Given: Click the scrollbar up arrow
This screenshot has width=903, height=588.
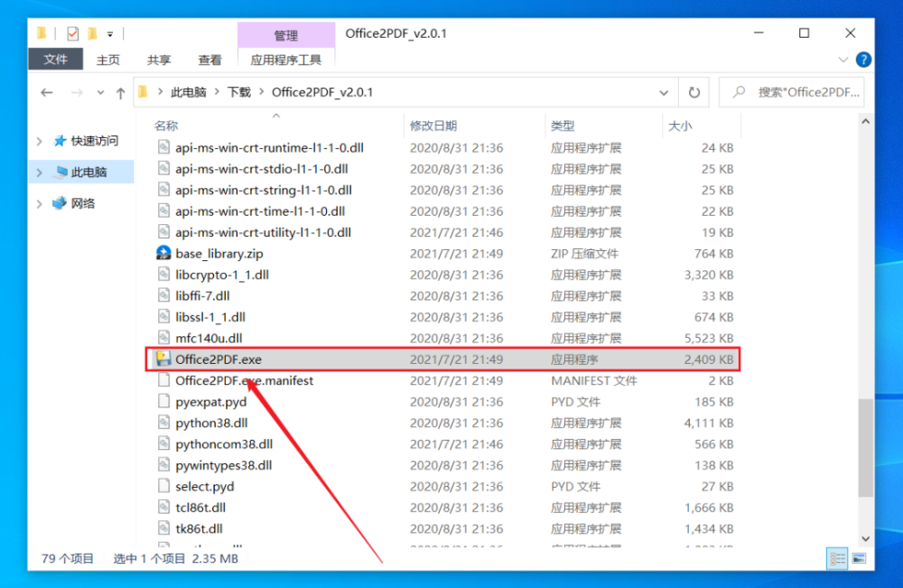Looking at the screenshot, I should [866, 122].
